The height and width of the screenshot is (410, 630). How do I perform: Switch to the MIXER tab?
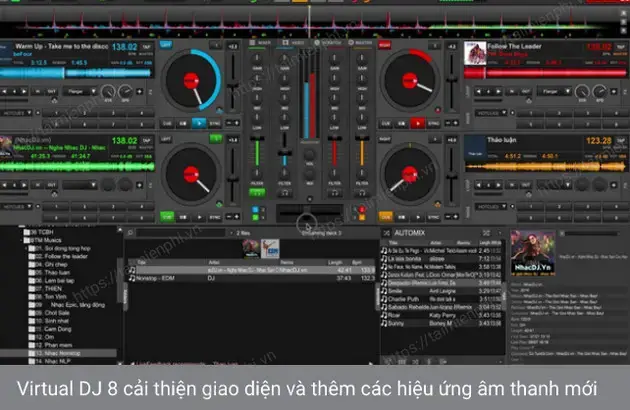(260, 43)
